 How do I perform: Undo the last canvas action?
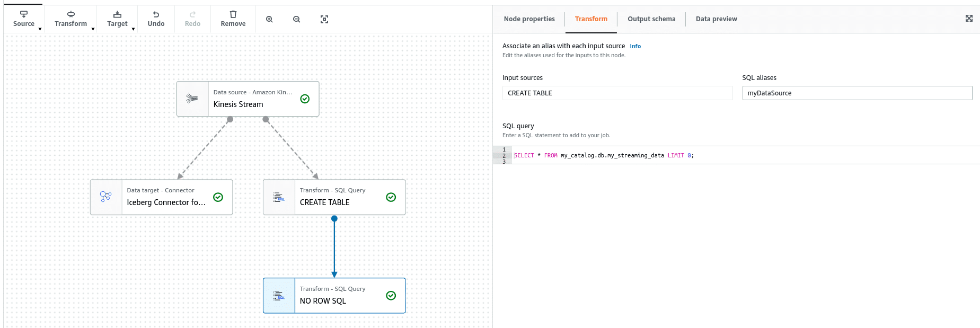click(156, 19)
